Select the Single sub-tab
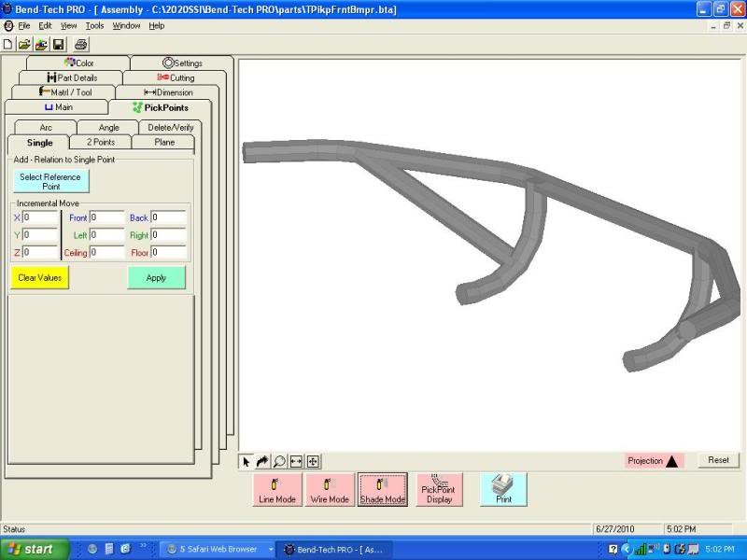Viewport: 747px width, 560px height. 39,143
